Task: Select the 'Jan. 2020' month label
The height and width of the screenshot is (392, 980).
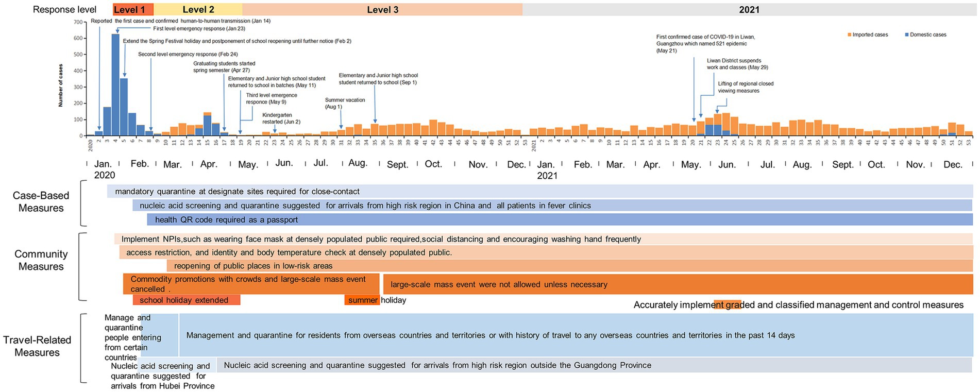Action: (x=104, y=169)
